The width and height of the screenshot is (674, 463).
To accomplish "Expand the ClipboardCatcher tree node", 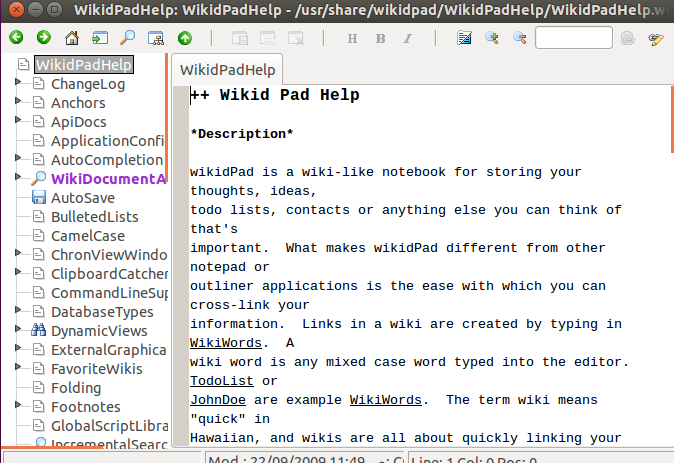I will 18,272.
